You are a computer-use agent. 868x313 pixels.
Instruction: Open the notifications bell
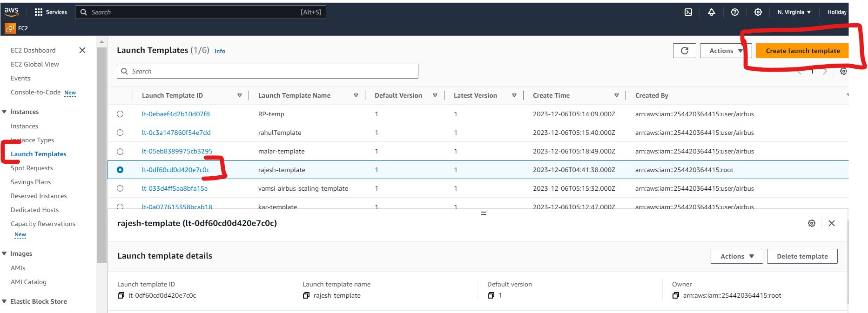tap(712, 12)
